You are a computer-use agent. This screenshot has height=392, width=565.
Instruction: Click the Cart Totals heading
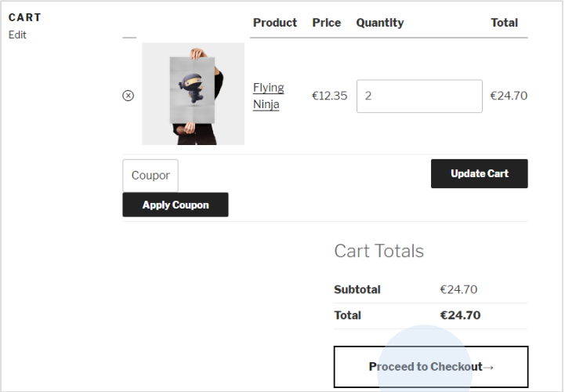(378, 251)
